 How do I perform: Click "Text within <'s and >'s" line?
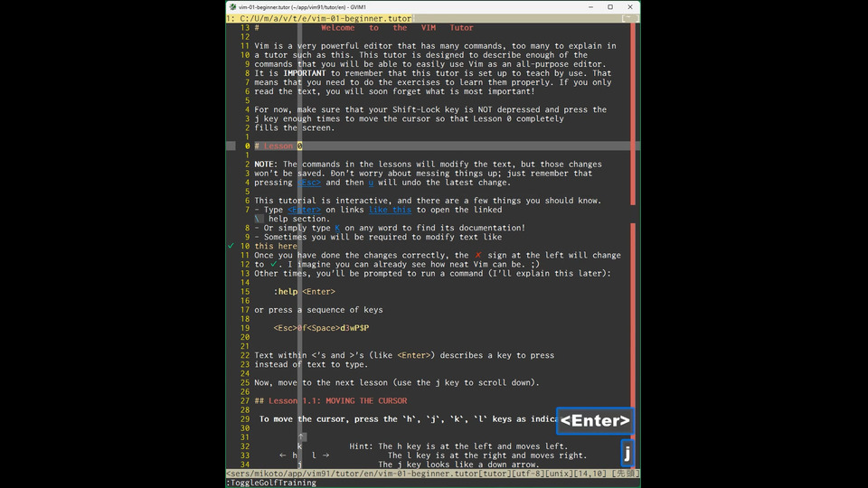(x=404, y=356)
